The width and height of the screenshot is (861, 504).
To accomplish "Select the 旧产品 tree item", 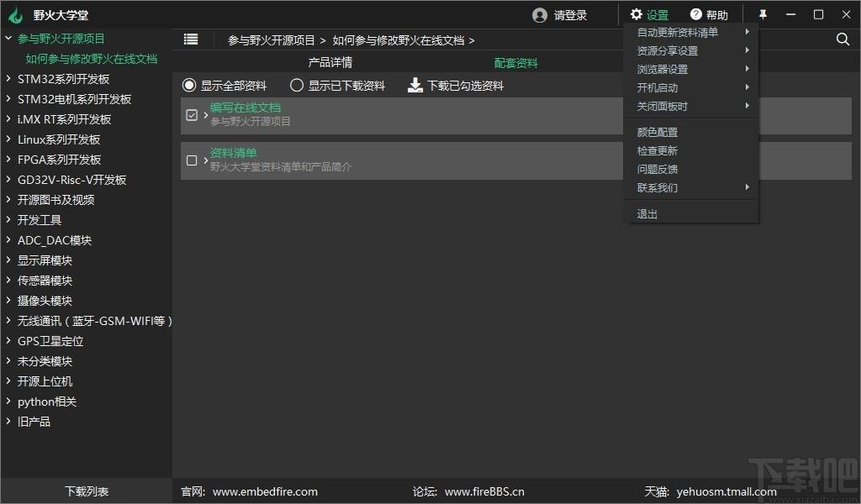I will pyautogui.click(x=34, y=422).
